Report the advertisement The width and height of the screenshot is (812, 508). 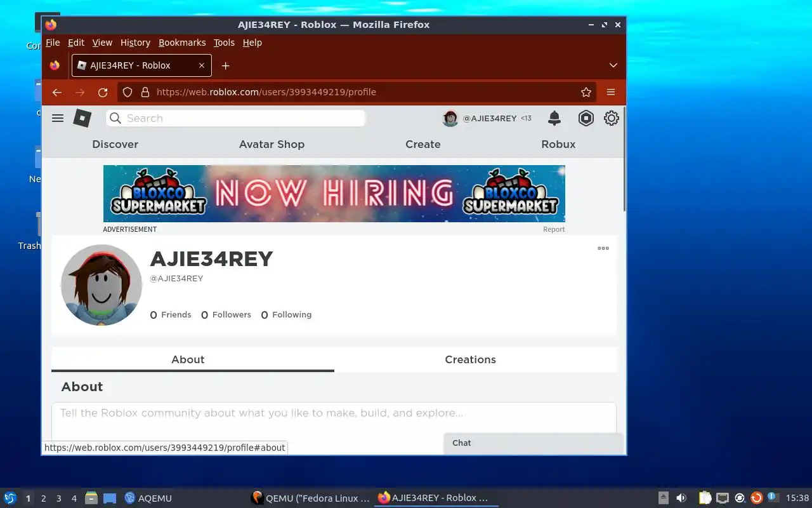(554, 229)
